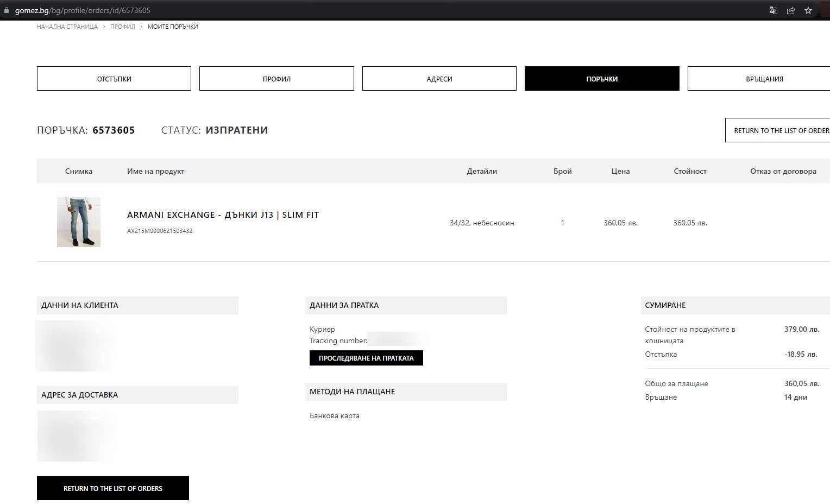Select the ПОРЪЧКИ tab
The height and width of the screenshot is (504, 830).
click(602, 79)
